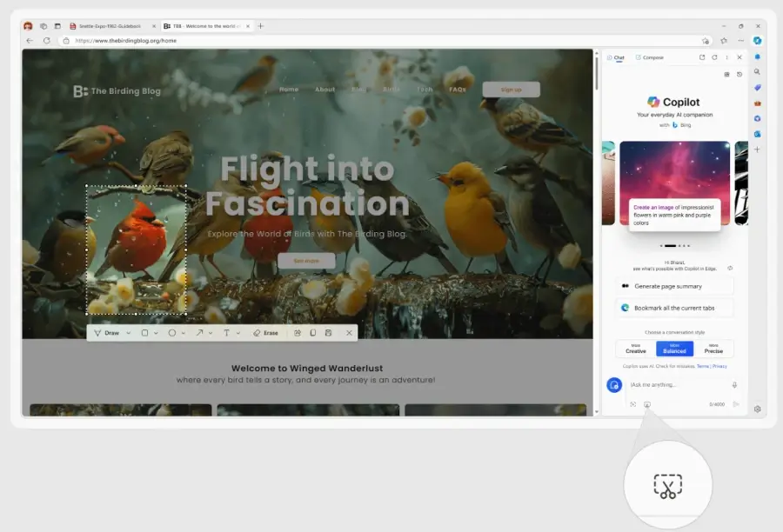Choose the rectangle shape tool
Screen dimensions: 783x532
(x=144, y=333)
